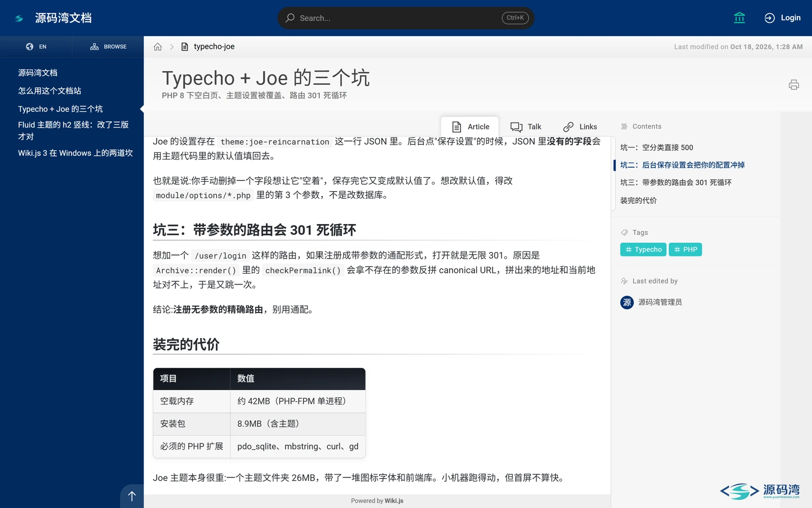Switch to the Talk tab
812x508 pixels.
(x=526, y=126)
